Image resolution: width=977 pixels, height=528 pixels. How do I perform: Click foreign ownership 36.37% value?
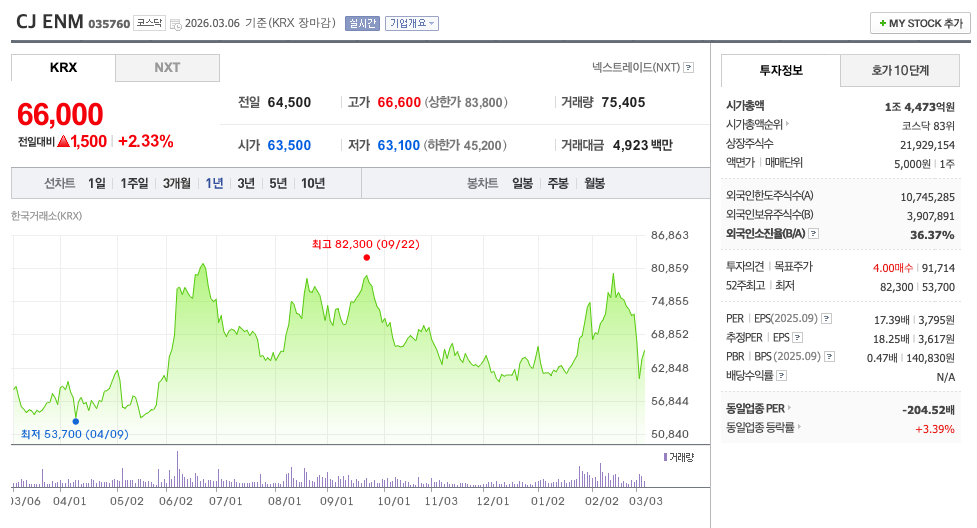pyautogui.click(x=932, y=235)
